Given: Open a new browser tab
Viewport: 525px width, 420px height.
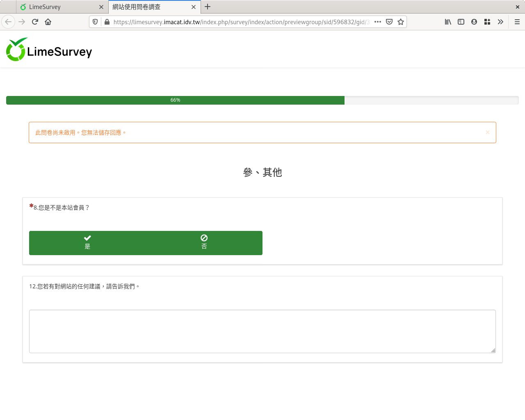Looking at the screenshot, I should point(208,7).
